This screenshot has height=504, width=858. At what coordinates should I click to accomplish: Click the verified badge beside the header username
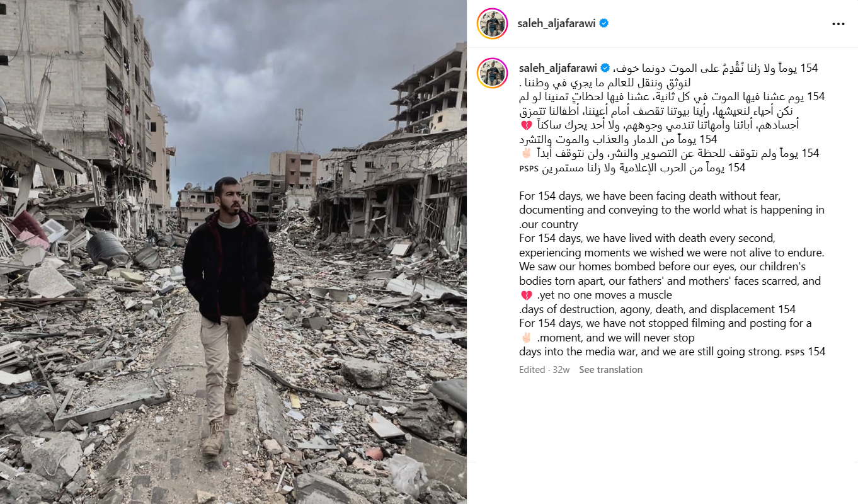click(x=604, y=23)
